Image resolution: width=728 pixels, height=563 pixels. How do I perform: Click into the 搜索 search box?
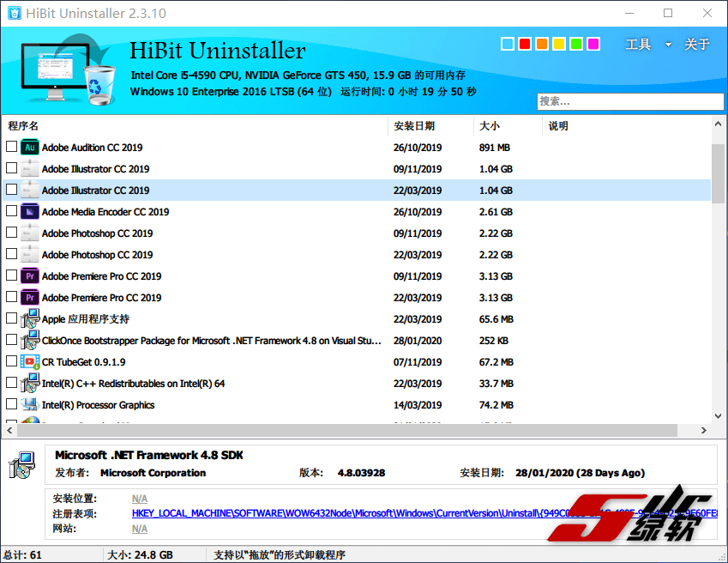pos(629,101)
